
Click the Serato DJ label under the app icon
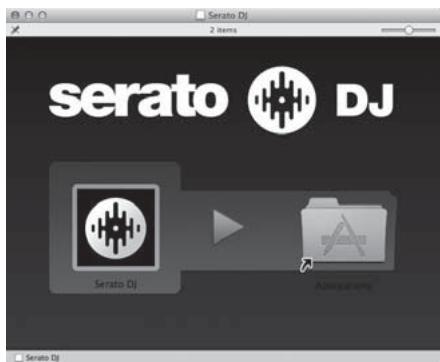[116, 284]
